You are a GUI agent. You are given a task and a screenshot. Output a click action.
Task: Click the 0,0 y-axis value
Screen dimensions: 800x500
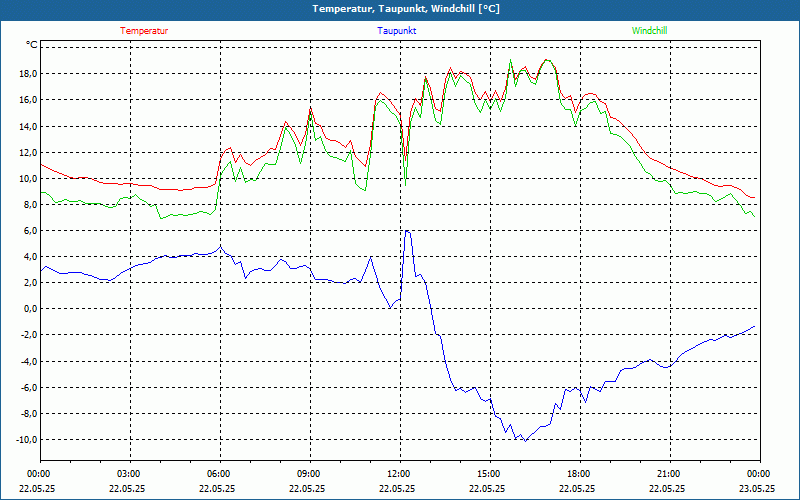pyautogui.click(x=30, y=309)
